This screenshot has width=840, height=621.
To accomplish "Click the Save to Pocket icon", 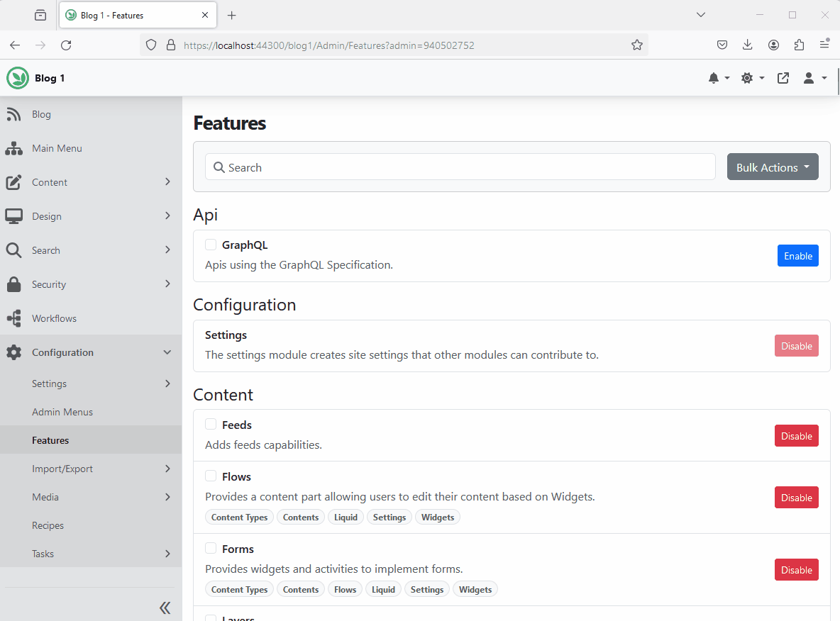I will click(x=722, y=45).
